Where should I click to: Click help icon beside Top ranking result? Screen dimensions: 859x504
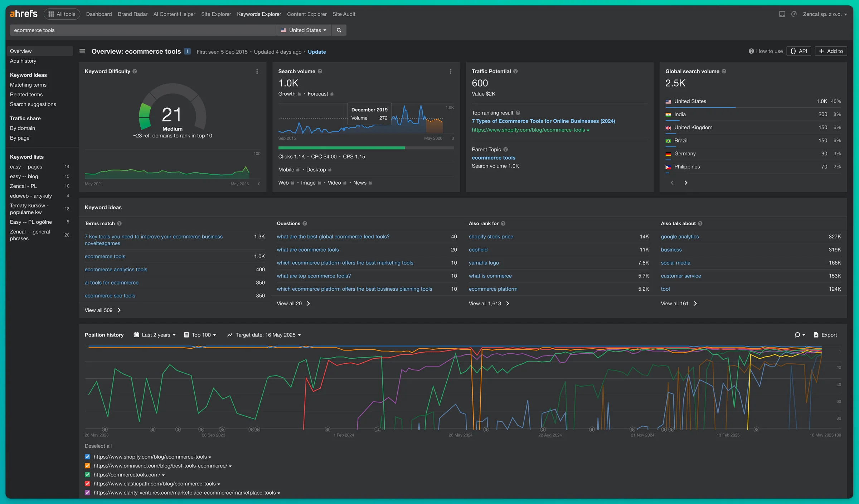coord(518,113)
